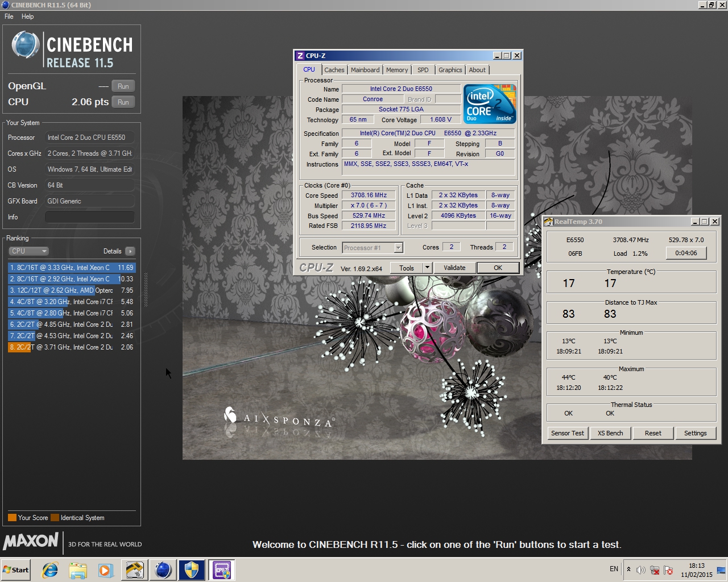Open volume speaker icon in system tray
The image size is (728, 582).
pyautogui.click(x=641, y=570)
